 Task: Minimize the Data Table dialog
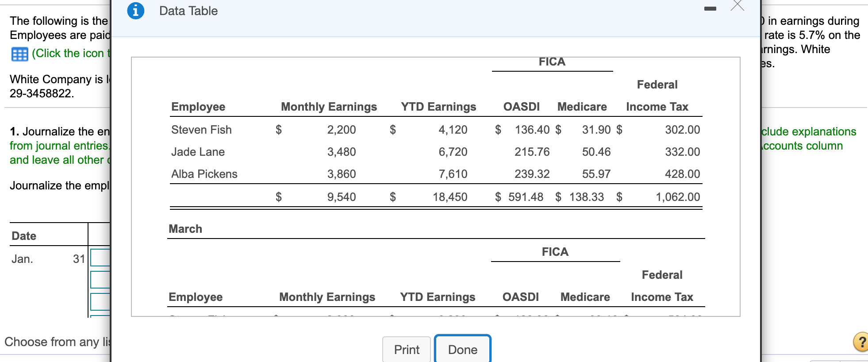point(710,9)
